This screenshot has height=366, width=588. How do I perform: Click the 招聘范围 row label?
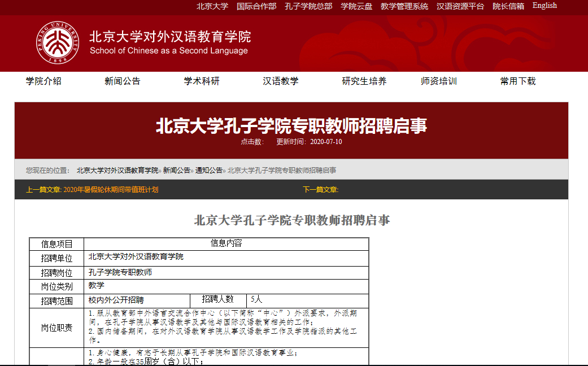(56, 301)
